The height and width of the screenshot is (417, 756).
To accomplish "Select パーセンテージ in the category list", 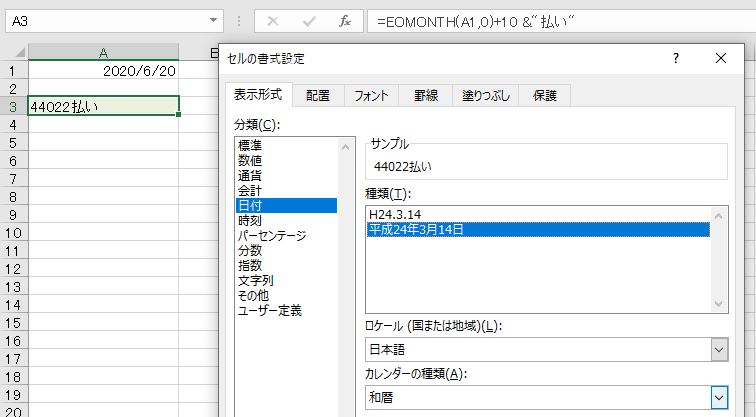I will tap(286, 235).
